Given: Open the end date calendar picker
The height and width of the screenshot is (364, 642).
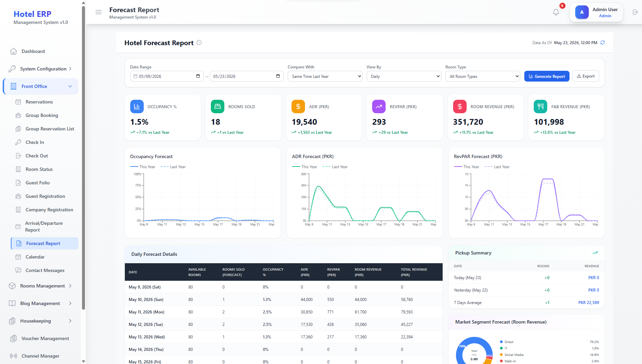Looking at the screenshot, I should [x=278, y=76].
